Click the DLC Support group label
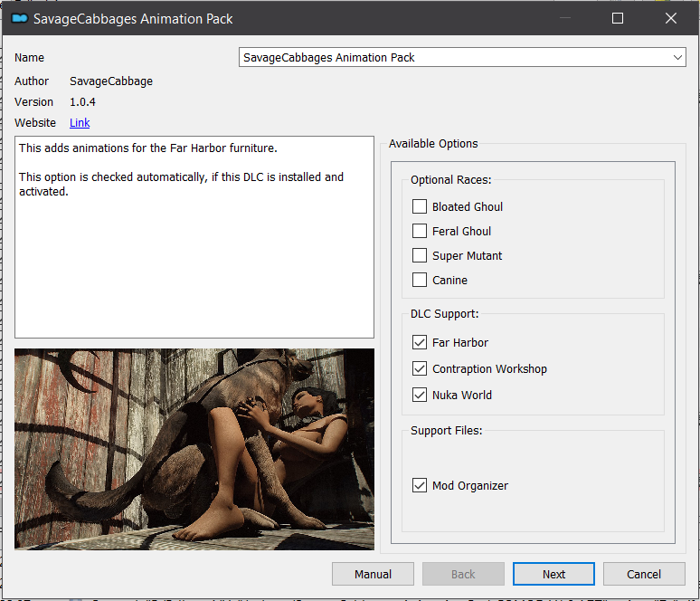 pos(444,314)
